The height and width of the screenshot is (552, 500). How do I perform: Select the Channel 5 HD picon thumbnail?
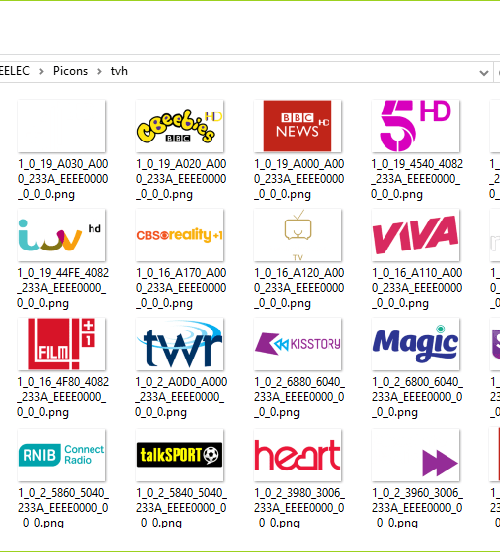pyautogui.click(x=415, y=126)
